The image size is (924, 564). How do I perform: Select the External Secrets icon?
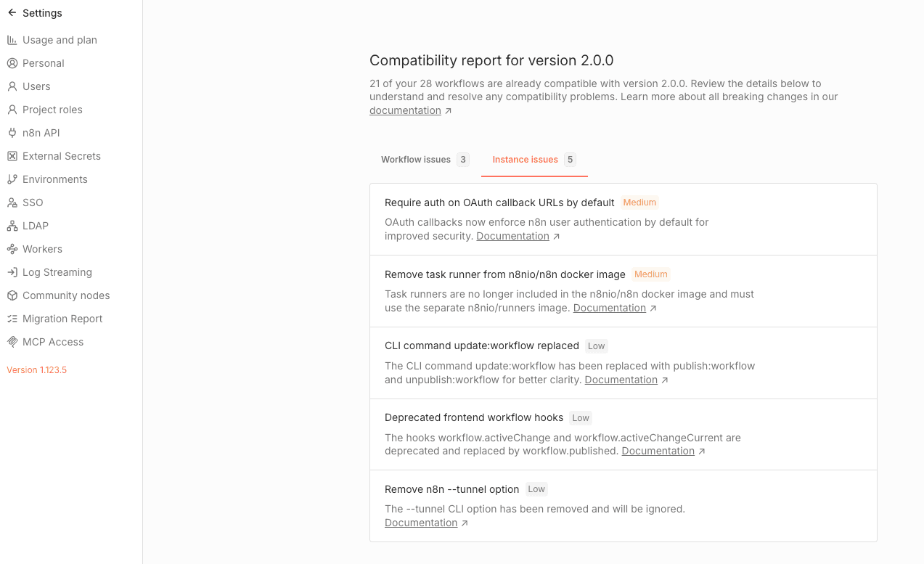click(11, 156)
